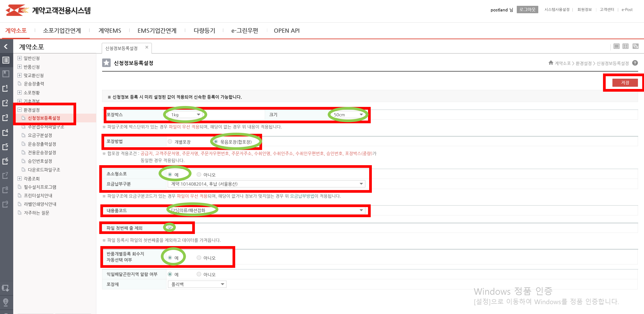Close the 신청정보등록설정 tab
The height and width of the screenshot is (314, 644).
tap(147, 47)
